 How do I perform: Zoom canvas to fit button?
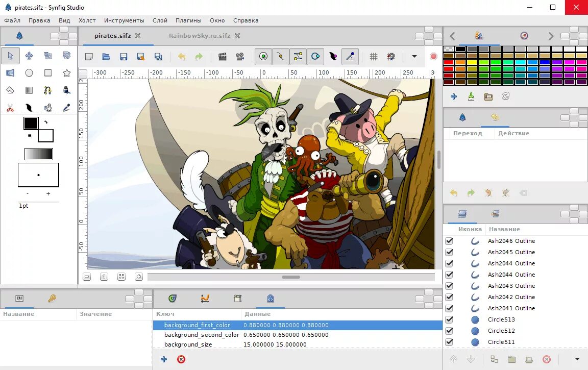121,277
